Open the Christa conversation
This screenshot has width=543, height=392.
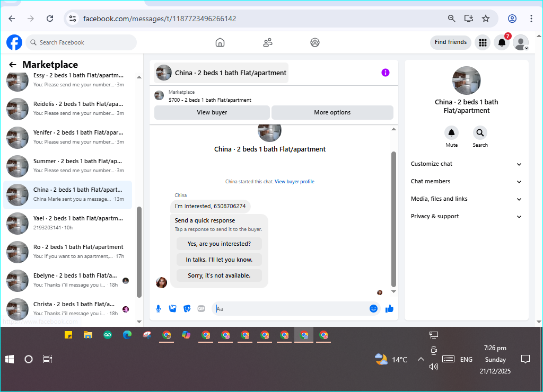[68, 309]
